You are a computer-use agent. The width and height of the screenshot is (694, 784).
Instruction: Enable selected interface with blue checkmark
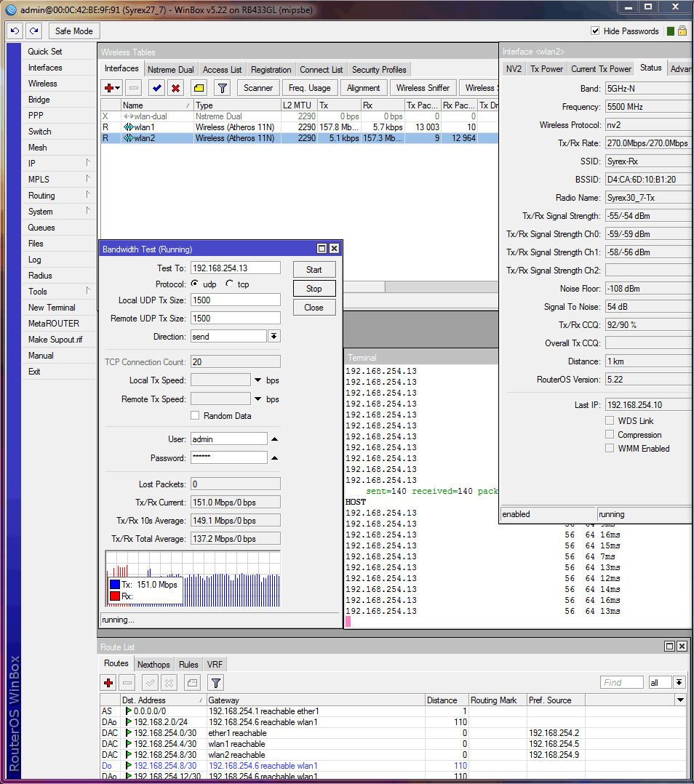[x=157, y=88]
